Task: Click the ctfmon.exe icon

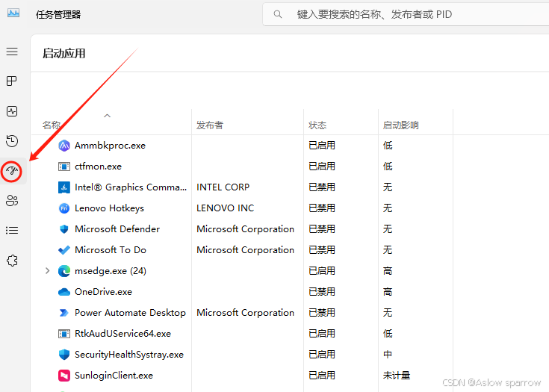Action: pos(64,167)
